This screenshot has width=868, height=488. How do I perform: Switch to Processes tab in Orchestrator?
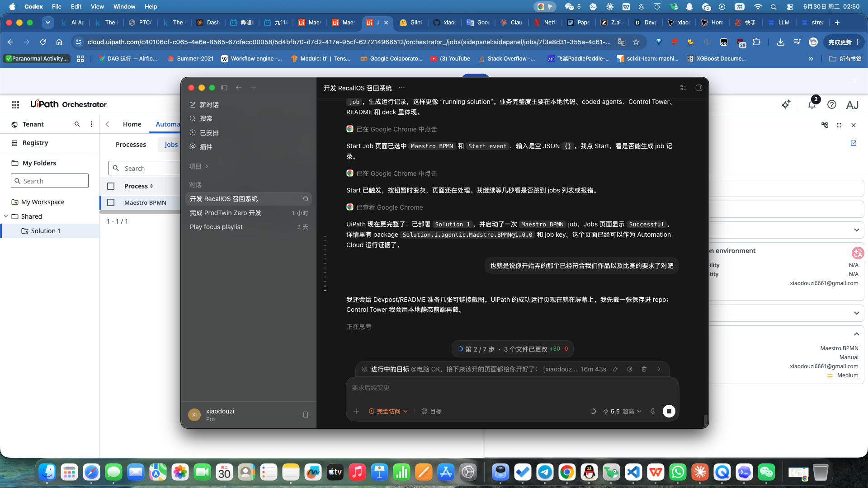131,145
